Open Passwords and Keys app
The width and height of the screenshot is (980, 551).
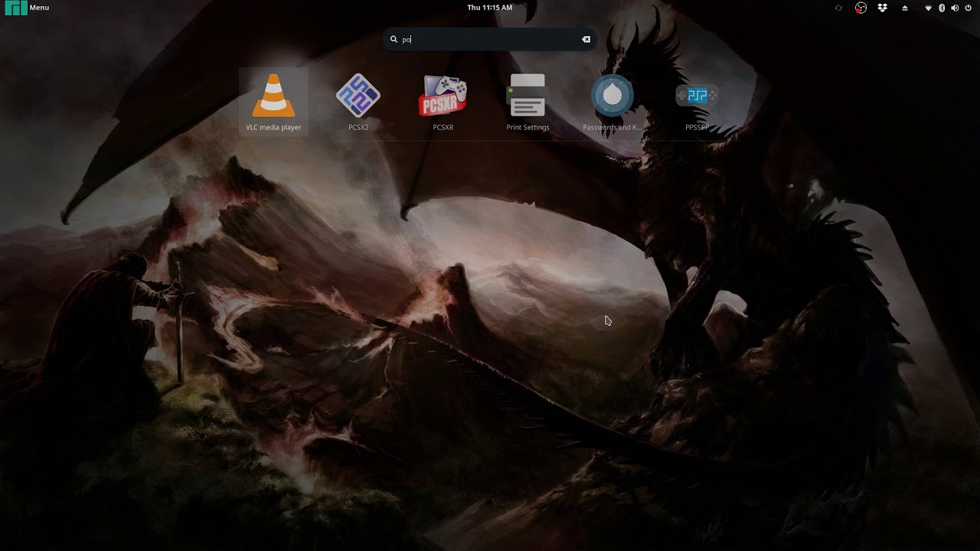click(612, 102)
